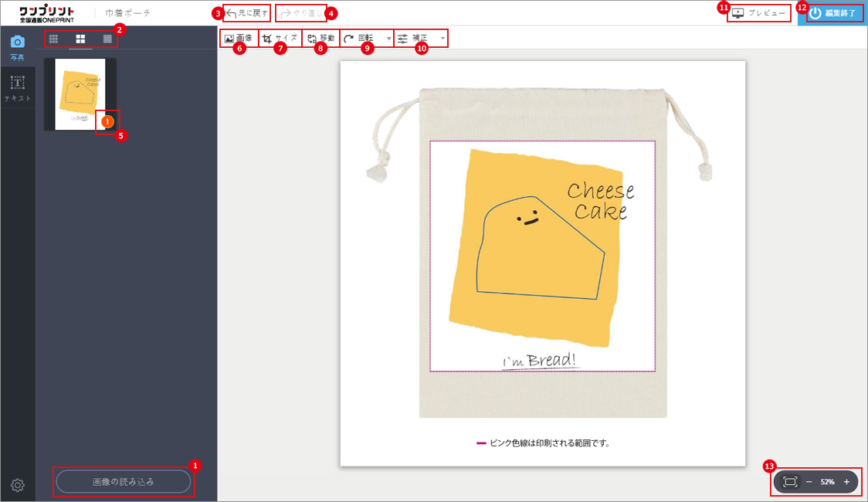Screen dimensions: 868x502
Task: Finish editing with 編集終了 button
Action: pyautogui.click(x=832, y=13)
